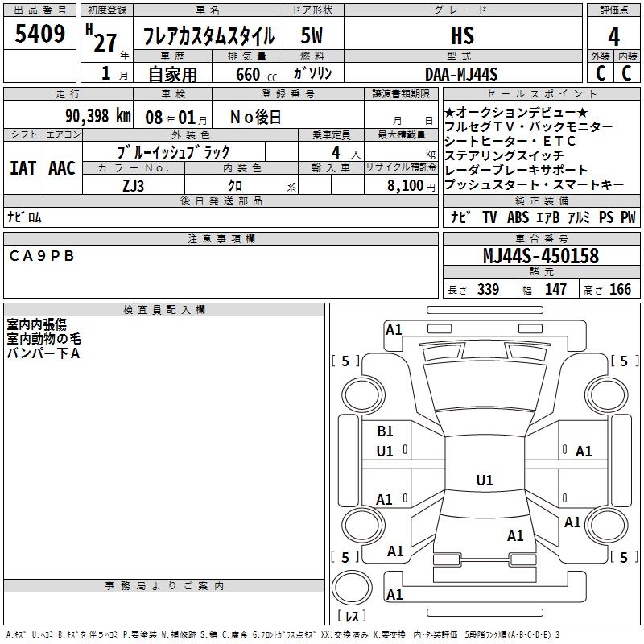
Task: Click seating capacity 4 人
Action: 346,153
